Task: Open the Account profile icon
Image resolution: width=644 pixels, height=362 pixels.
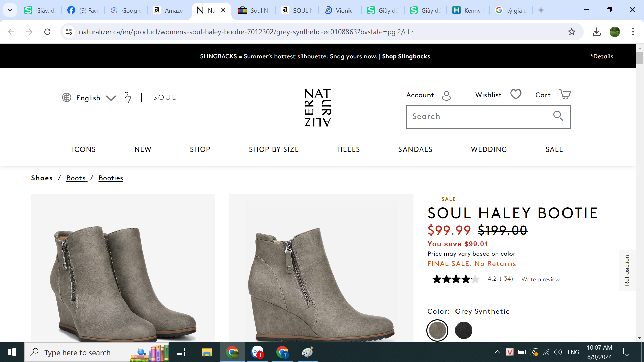Action: pyautogui.click(x=446, y=95)
